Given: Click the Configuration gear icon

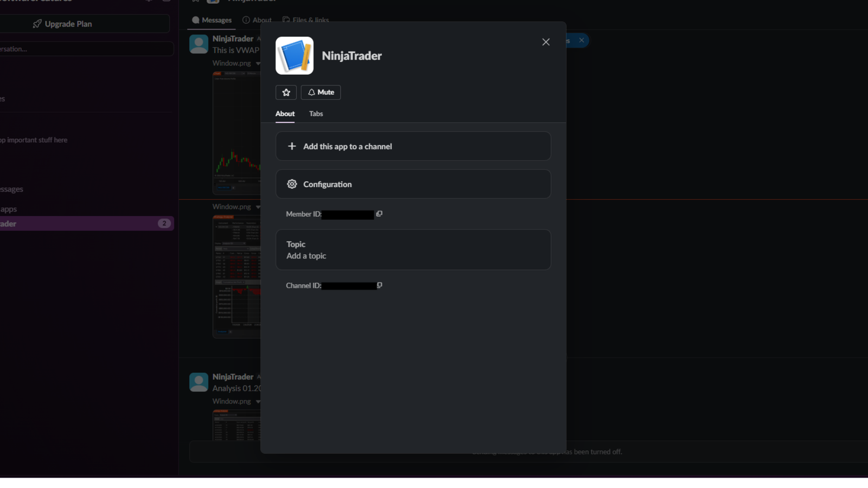Looking at the screenshot, I should coord(292,184).
